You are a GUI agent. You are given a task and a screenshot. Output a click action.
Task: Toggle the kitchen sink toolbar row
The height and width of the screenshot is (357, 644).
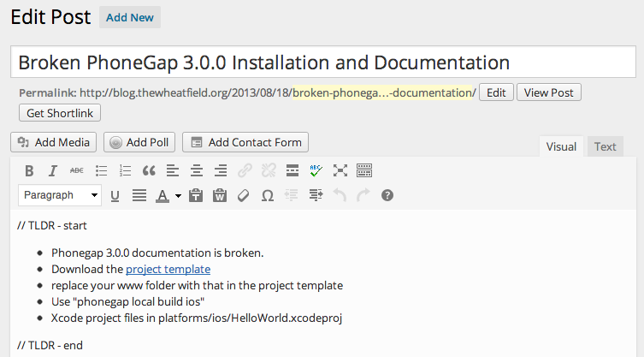pyautogui.click(x=364, y=170)
